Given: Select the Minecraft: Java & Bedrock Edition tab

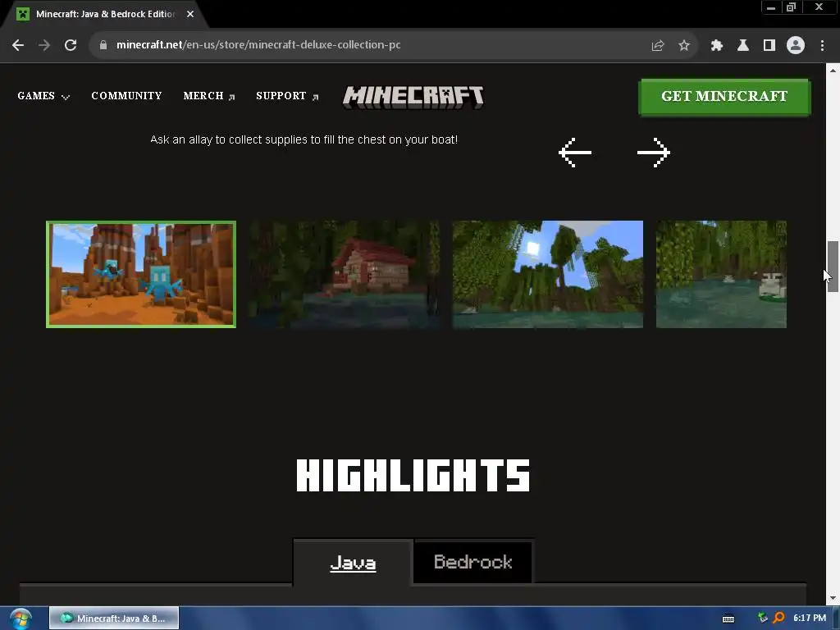Looking at the screenshot, I should (x=105, y=14).
